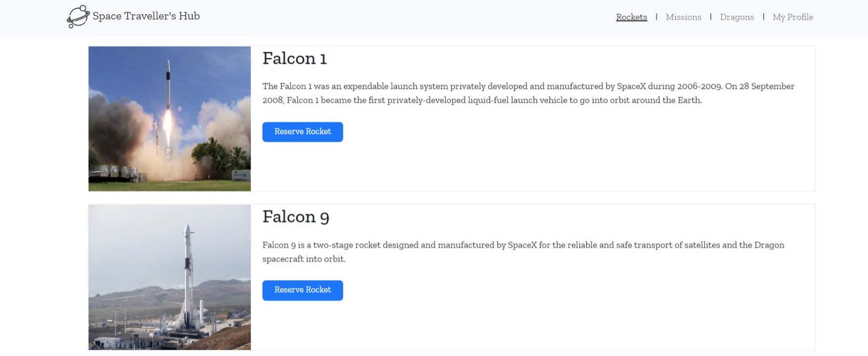868x356 pixels.
Task: Go to the Dragons section
Action: (737, 17)
